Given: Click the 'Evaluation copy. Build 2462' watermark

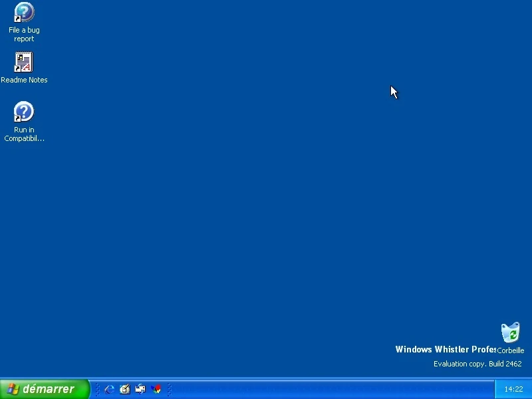Looking at the screenshot, I should [x=477, y=364].
